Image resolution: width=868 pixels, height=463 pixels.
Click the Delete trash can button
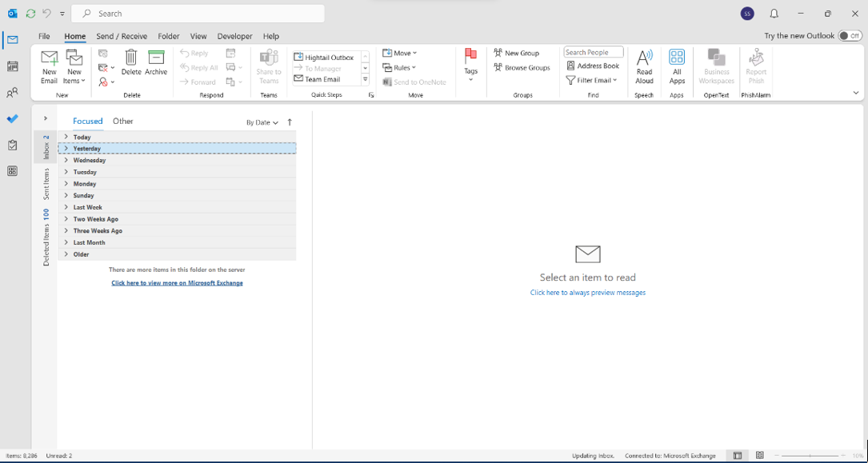[131, 62]
